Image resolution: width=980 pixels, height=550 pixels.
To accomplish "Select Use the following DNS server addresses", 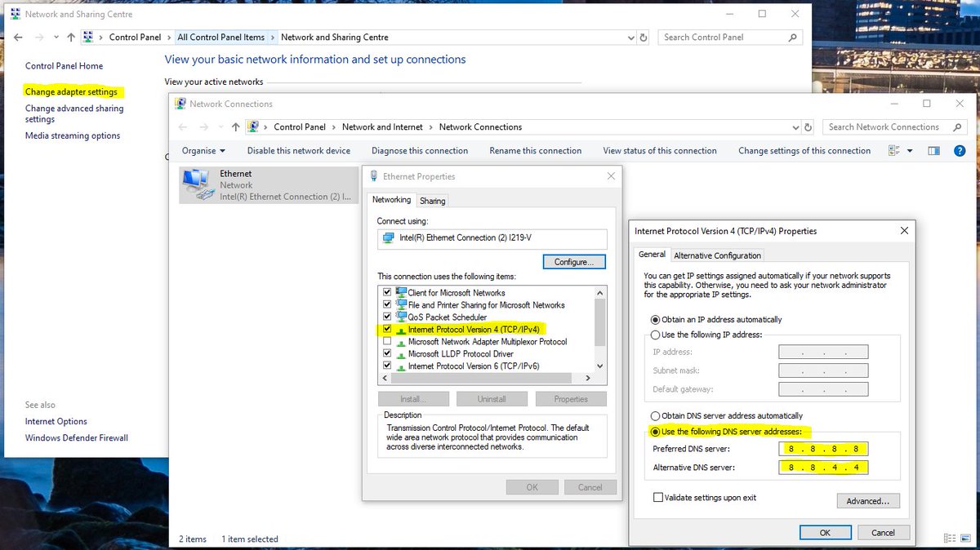I will [x=656, y=431].
